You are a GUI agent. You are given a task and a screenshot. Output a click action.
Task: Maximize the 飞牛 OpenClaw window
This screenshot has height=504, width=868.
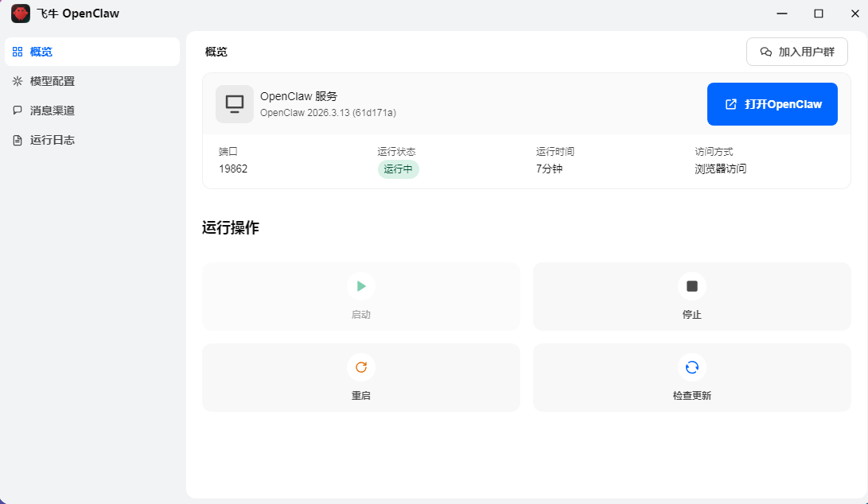[x=819, y=14]
